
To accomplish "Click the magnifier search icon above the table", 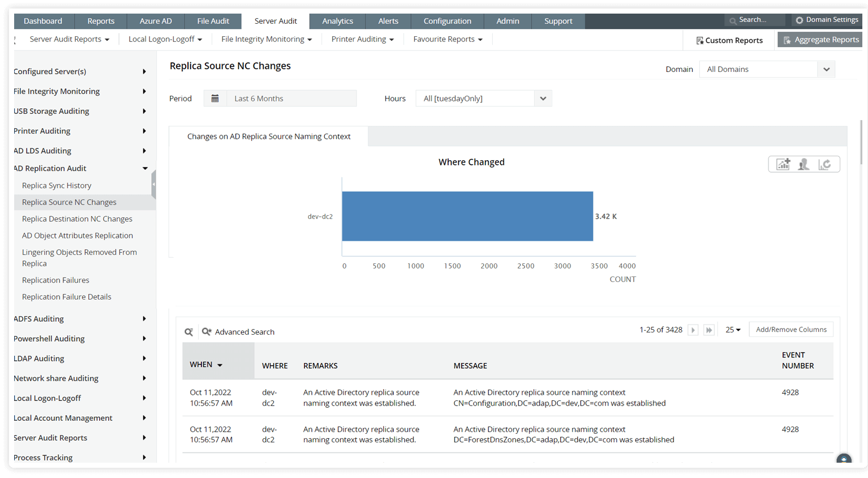I will 189,332.
